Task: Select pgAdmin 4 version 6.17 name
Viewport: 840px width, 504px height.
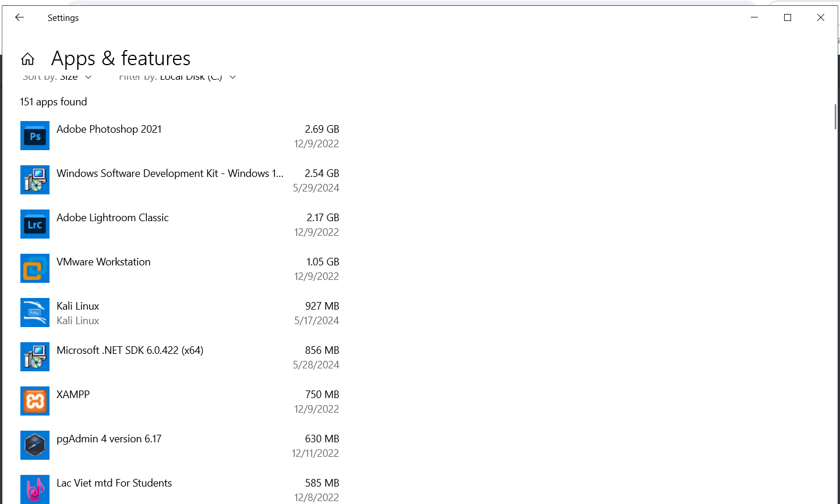Action: pos(109,439)
